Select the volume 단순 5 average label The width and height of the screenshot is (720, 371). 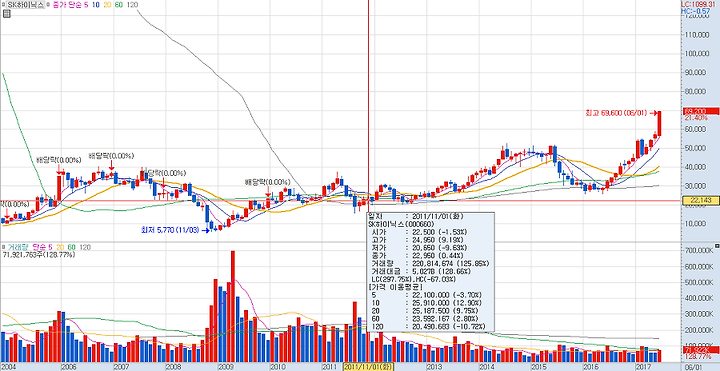coord(42,247)
